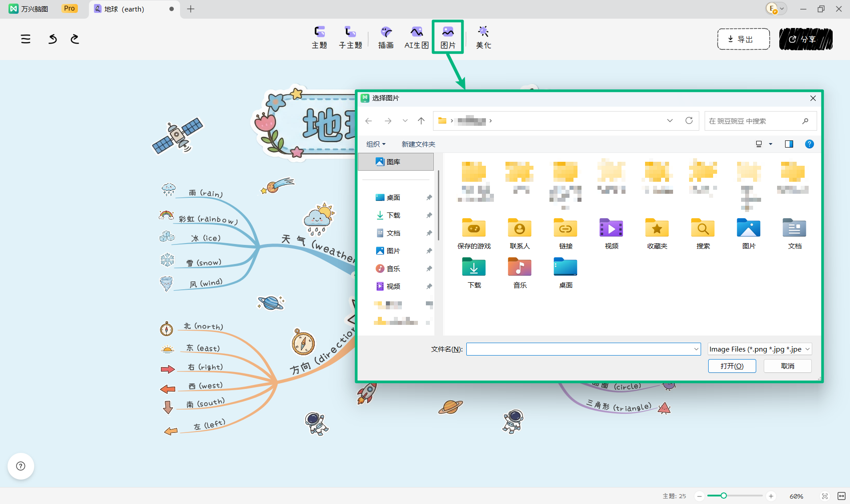The width and height of the screenshot is (850, 504).
Task: Open the user account avatar dropdown
Action: [x=776, y=8]
